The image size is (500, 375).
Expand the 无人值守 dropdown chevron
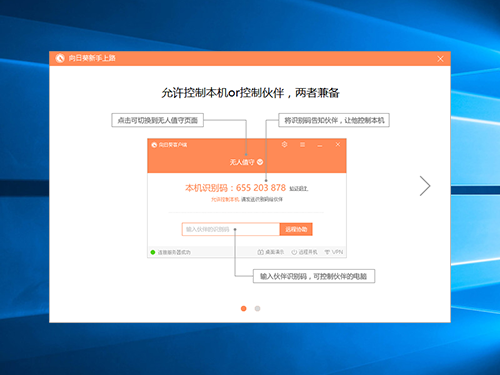tap(260, 162)
